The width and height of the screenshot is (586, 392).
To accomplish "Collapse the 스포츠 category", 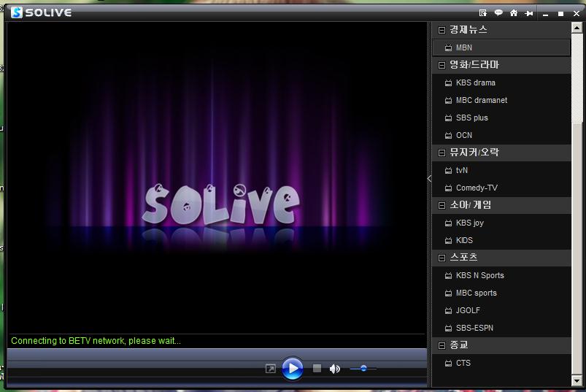I will [x=442, y=258].
